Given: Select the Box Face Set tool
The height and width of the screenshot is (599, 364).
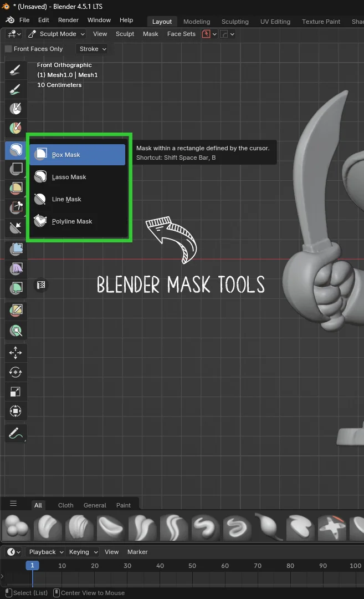Looking at the screenshot, I should [16, 189].
